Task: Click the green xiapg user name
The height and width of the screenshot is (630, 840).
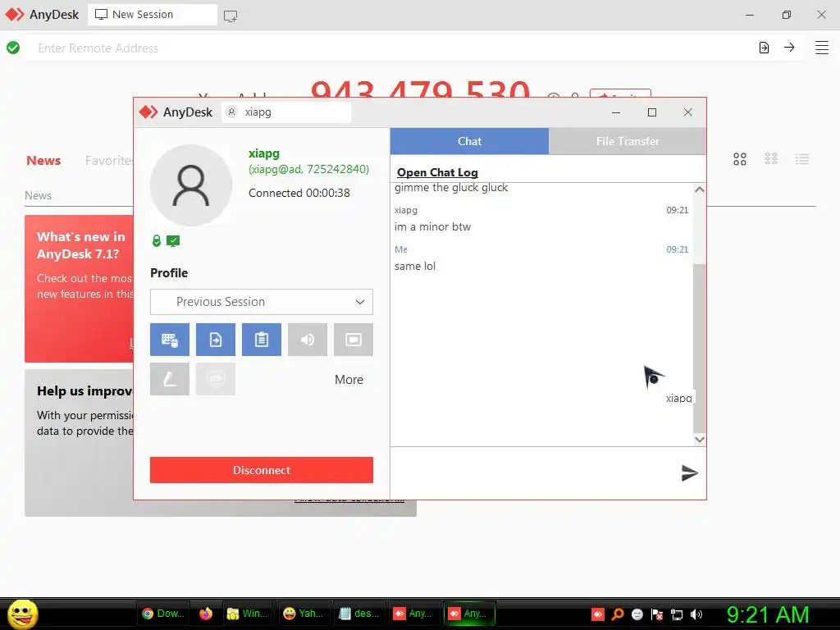Action: pos(264,153)
